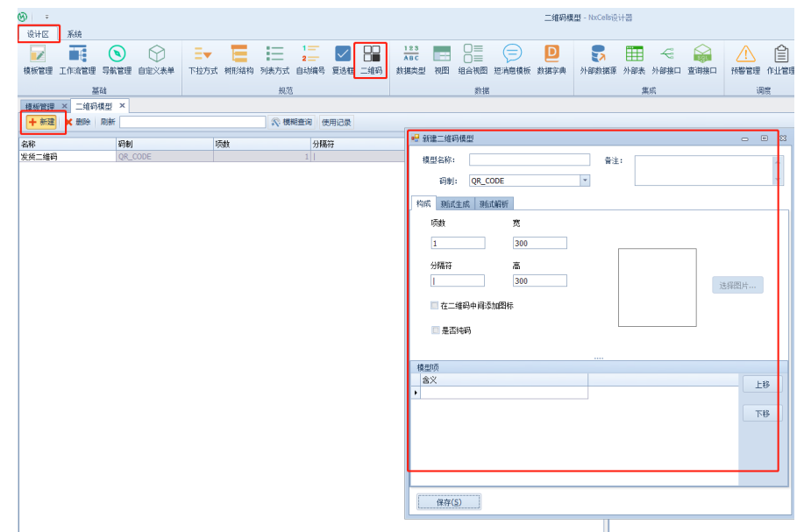Click into the 模型名称 text field
Viewport: 804px width, 532px height.
pos(529,160)
